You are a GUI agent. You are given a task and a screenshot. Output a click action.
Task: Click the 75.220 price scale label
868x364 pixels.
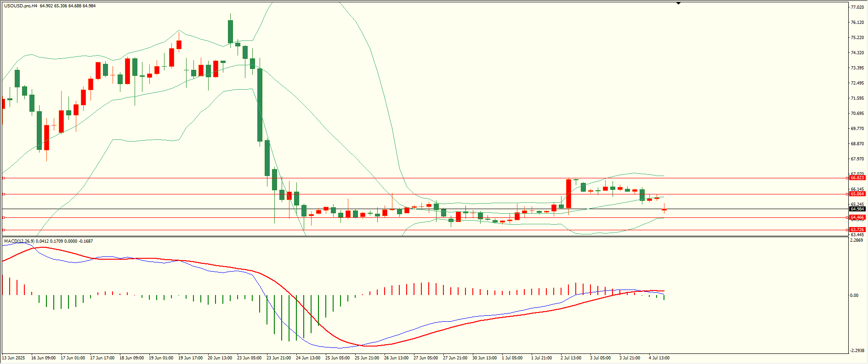coord(857,38)
